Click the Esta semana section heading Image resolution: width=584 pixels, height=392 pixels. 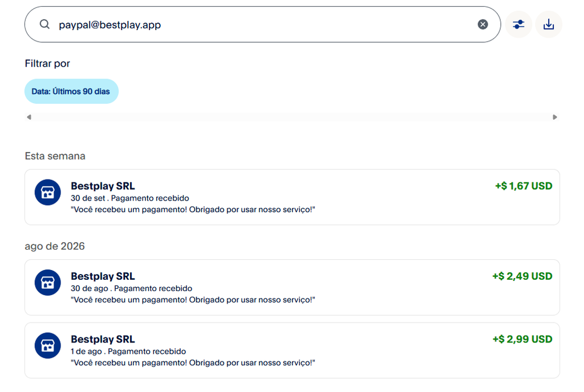pyautogui.click(x=55, y=156)
